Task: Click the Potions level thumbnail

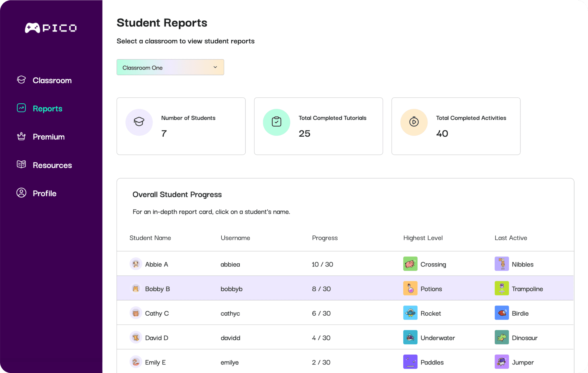Action: (410, 288)
